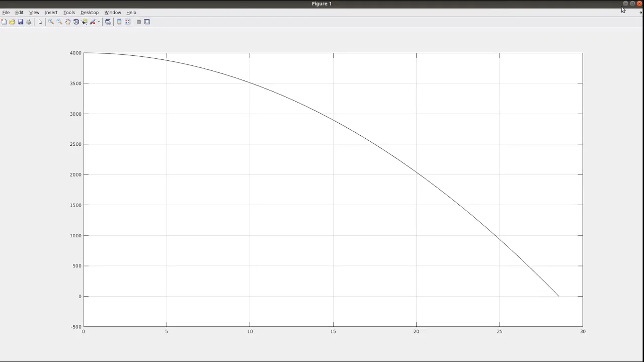Viewport: 644px width, 362px height.
Task: Click the Figure 1 window title
Action: tap(321, 4)
